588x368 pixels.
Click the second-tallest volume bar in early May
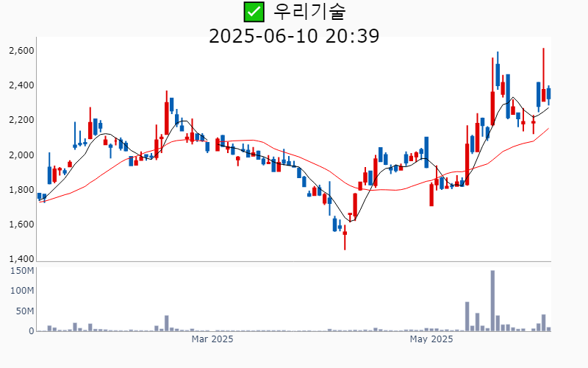[x=467, y=316]
